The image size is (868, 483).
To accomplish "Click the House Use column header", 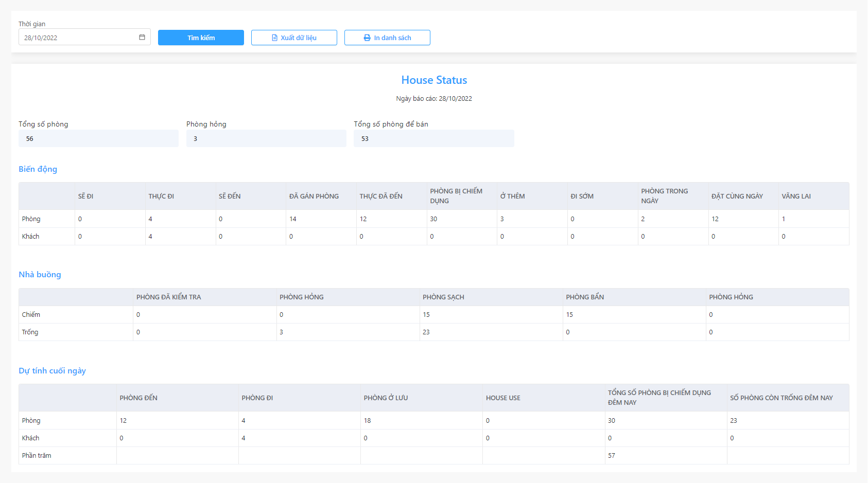I will click(x=503, y=398).
